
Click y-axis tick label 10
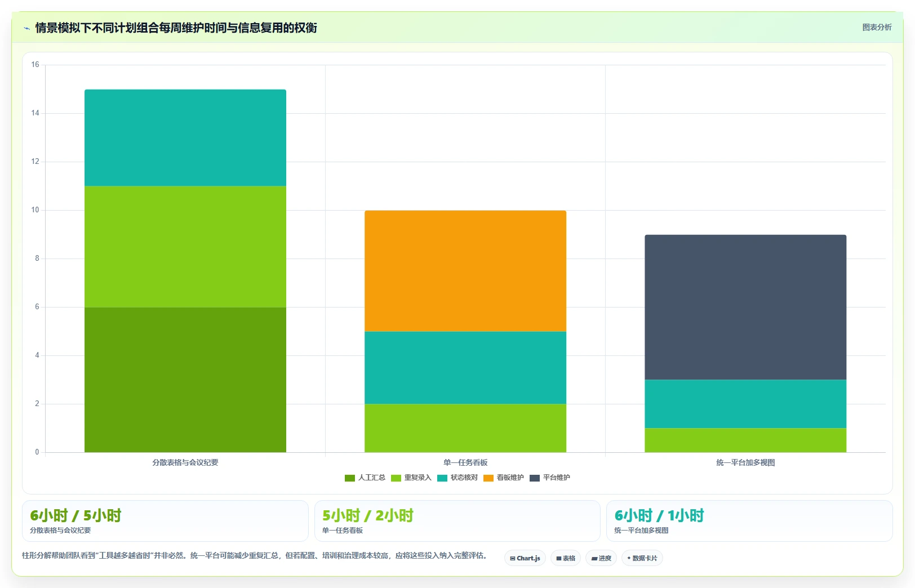[x=35, y=210]
